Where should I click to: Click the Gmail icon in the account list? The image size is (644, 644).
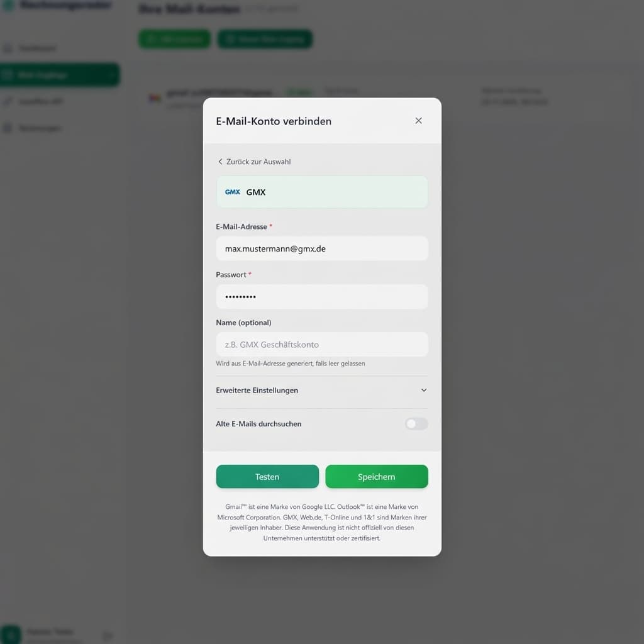155,97
